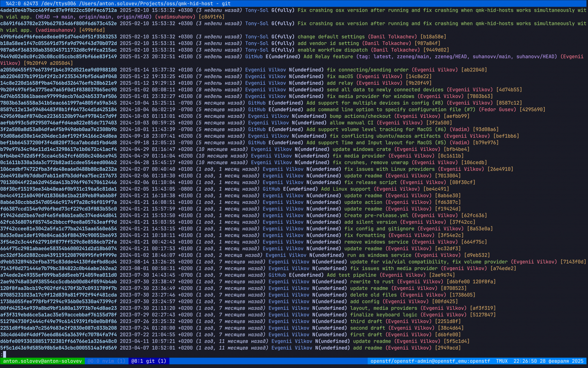The image size is (588, 368).
Task: Switch to the nvim tmux window tab
Action: (106, 361)
